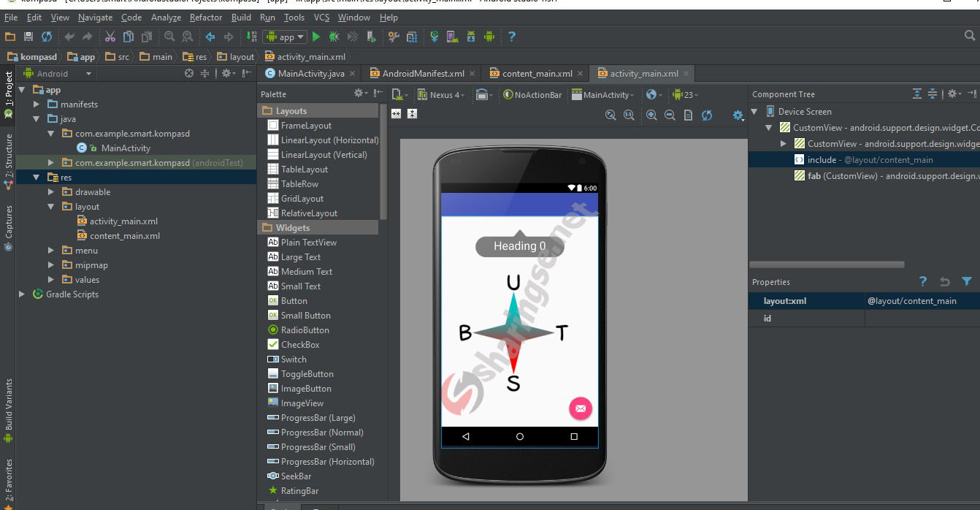The image size is (980, 510).
Task: Open Project Structure from the toolbar
Action: 411,37
